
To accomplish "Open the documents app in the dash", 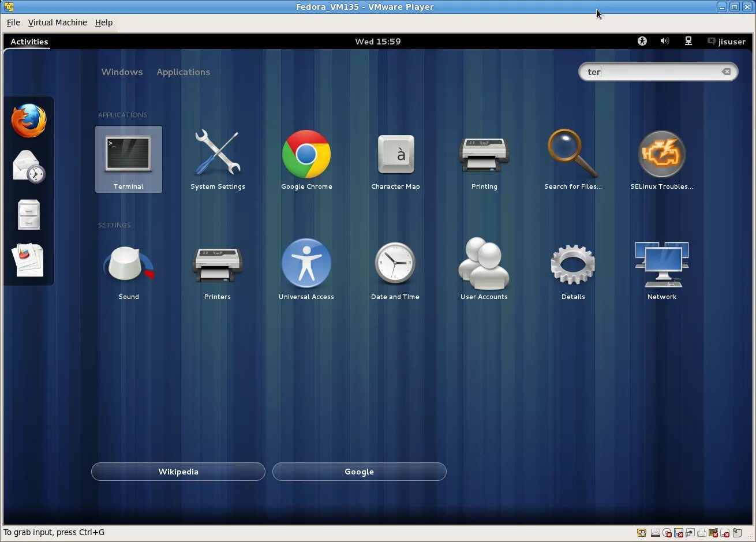I will (28, 260).
